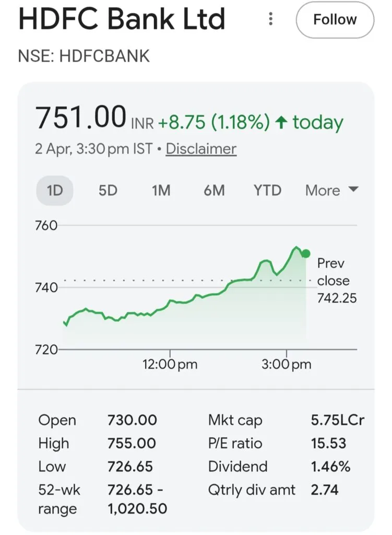Click the 12:00 pm chart time label

click(170, 364)
